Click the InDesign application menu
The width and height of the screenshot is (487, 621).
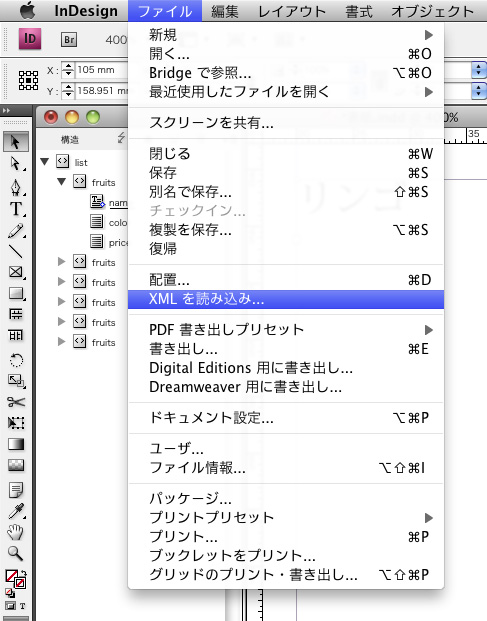click(86, 11)
